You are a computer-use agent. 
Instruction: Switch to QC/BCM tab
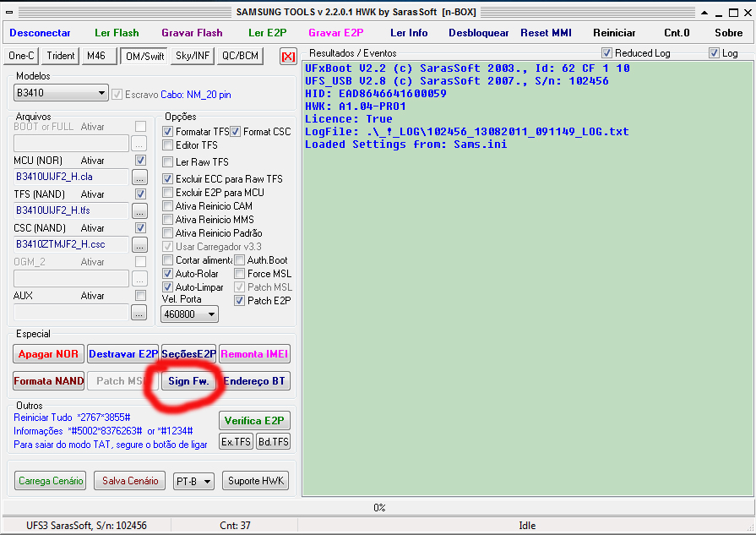coord(240,56)
